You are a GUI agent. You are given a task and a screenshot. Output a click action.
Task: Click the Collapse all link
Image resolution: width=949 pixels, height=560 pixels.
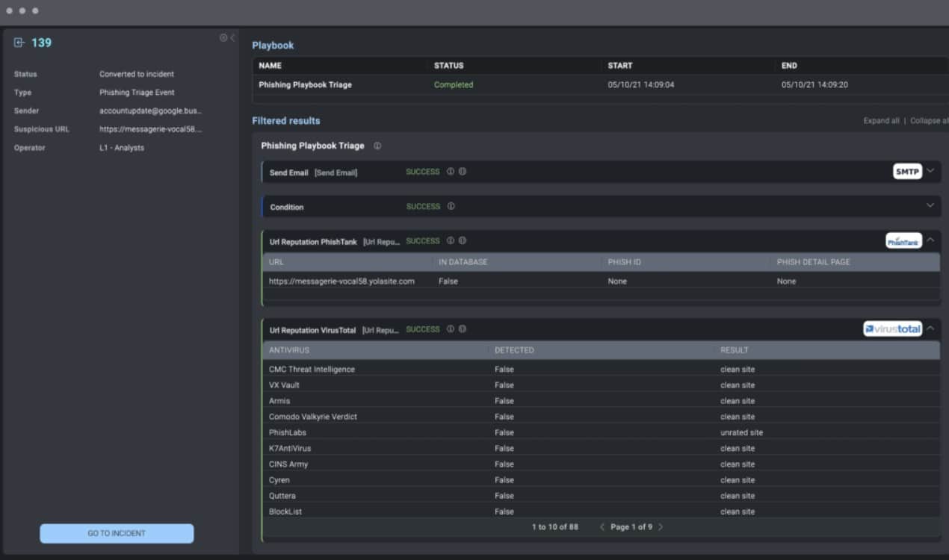(x=929, y=121)
